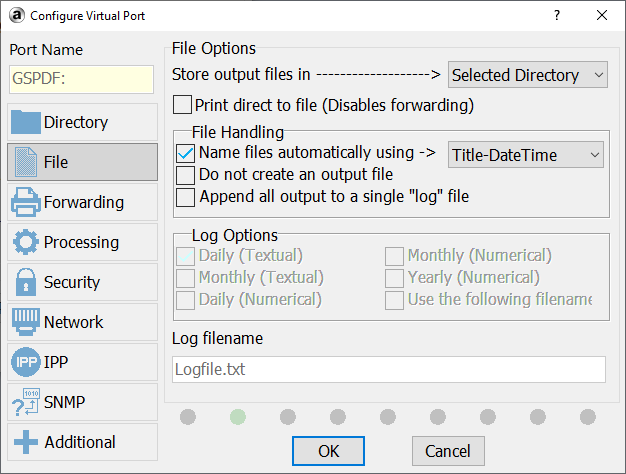Click the Directory folder icon in sidebar

pyautogui.click(x=26, y=122)
